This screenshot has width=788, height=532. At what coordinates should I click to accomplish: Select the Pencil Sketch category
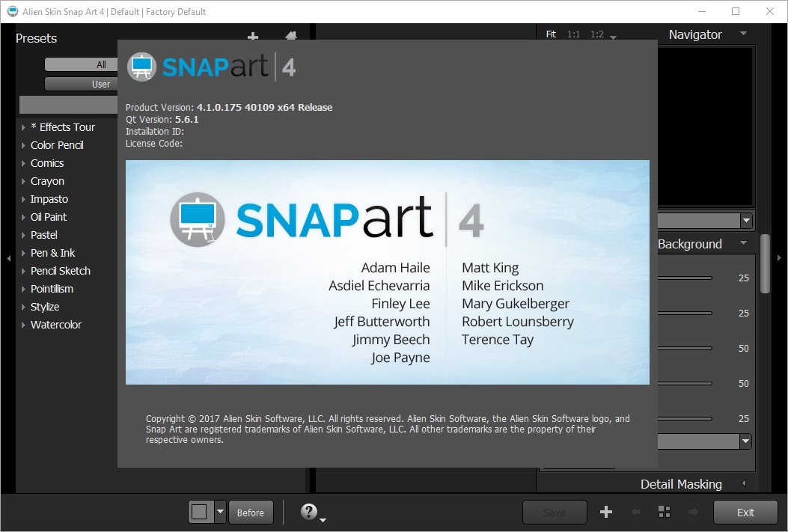point(60,271)
